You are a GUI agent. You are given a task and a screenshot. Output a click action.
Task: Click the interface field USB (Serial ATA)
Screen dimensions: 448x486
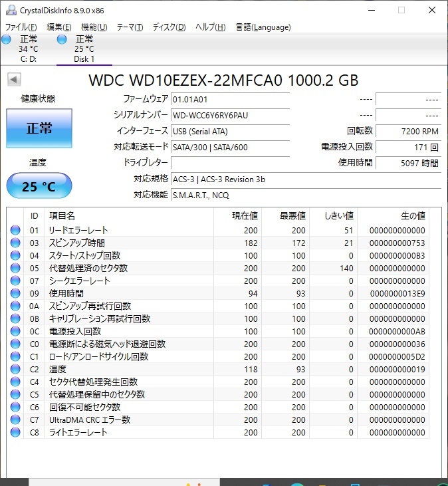click(x=230, y=132)
